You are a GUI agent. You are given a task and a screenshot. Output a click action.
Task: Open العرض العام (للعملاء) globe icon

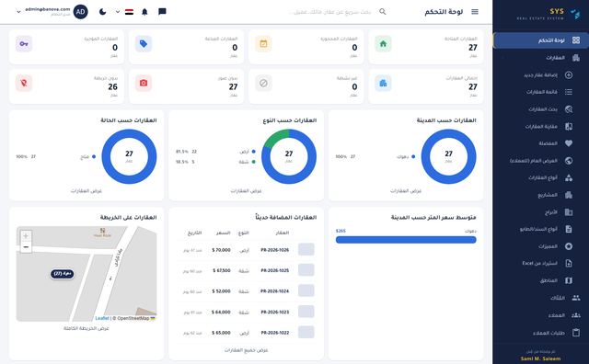[x=569, y=161]
